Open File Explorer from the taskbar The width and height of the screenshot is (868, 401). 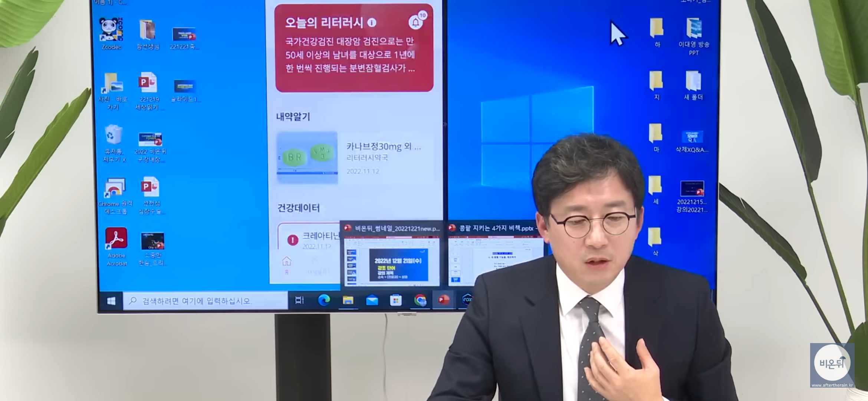348,300
